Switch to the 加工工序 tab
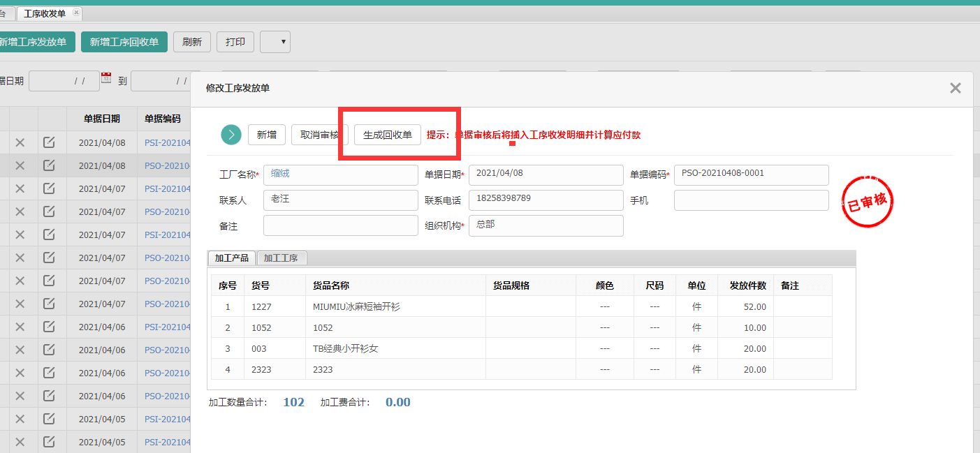Image resolution: width=980 pixels, height=453 pixels. tap(281, 258)
